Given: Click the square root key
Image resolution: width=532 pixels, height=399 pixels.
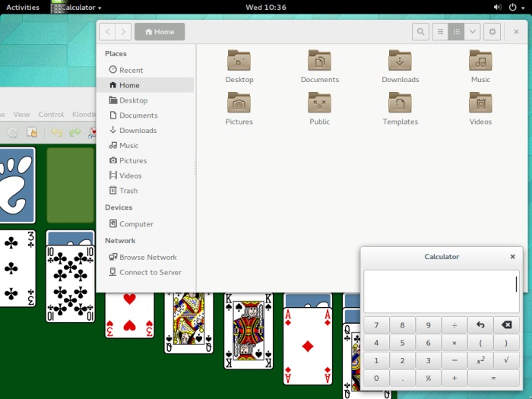Looking at the screenshot, I should [x=506, y=360].
